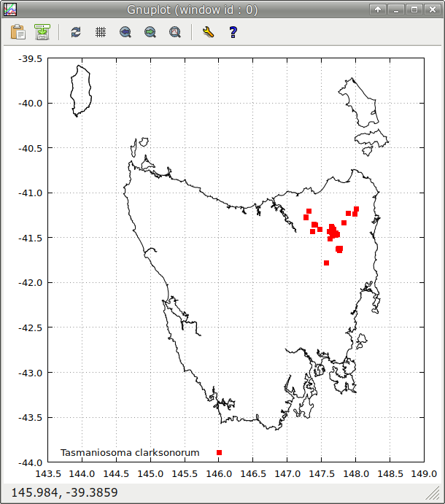445x504 pixels.
Task: Click the 144.5 x-axis label
Action: 116,474
